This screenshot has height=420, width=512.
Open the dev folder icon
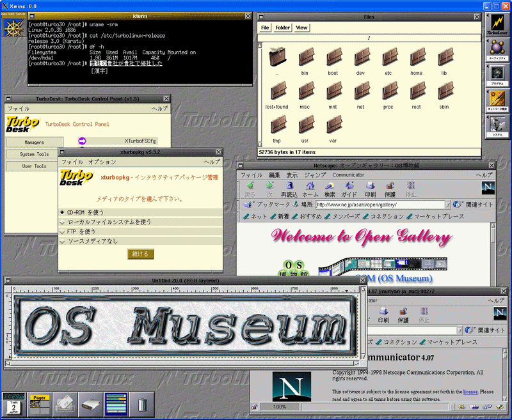pos(362,57)
